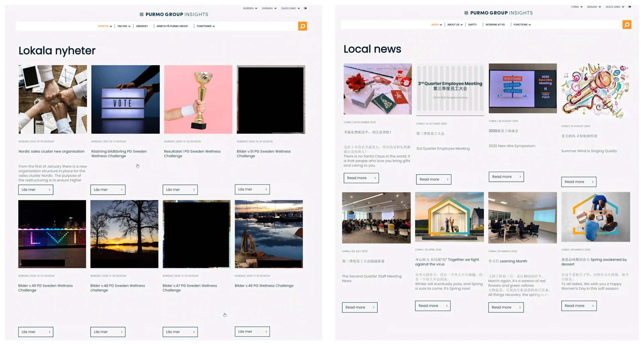Click Läs mer under Bilder v.46 article
This screenshot has width=644, height=345.
[252, 332]
